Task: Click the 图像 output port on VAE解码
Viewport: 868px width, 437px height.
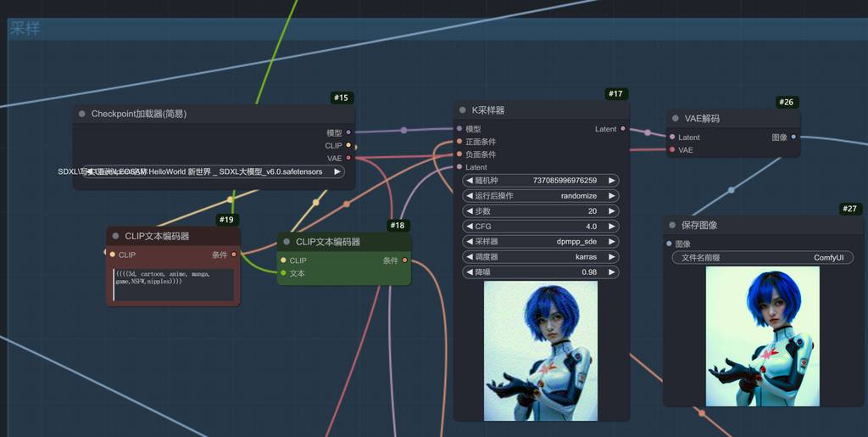Action: [x=793, y=137]
